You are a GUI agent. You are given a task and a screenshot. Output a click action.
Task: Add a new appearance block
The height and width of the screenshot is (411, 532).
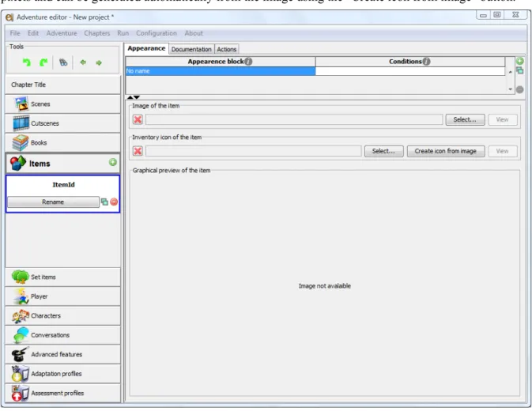519,61
